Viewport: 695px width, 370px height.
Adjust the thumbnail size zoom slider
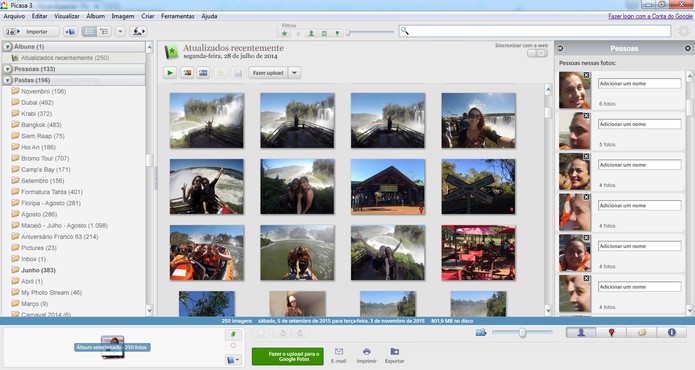click(522, 332)
